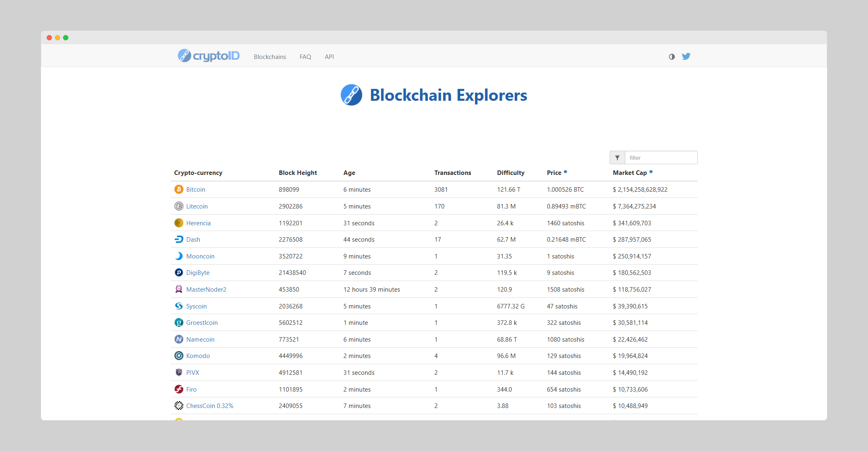Click the Firo icon
Viewport: 868px width, 451px height.
click(179, 389)
